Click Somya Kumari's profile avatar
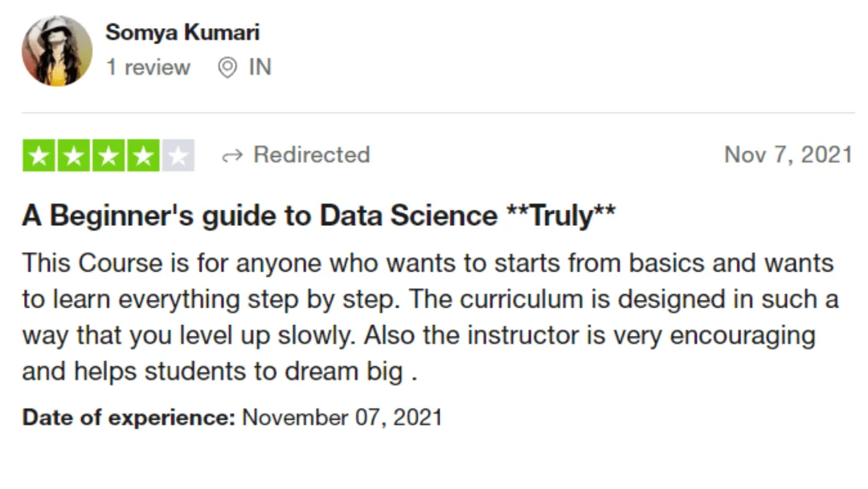 coord(57,51)
